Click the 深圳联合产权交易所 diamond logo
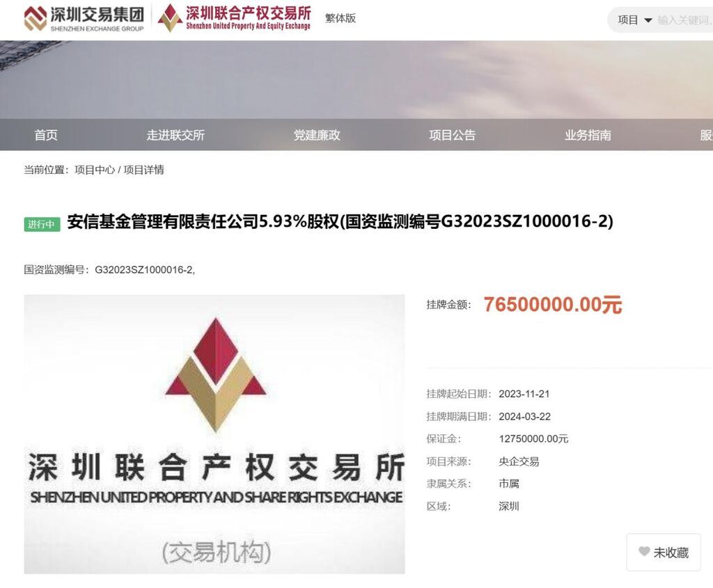 click(x=234, y=17)
